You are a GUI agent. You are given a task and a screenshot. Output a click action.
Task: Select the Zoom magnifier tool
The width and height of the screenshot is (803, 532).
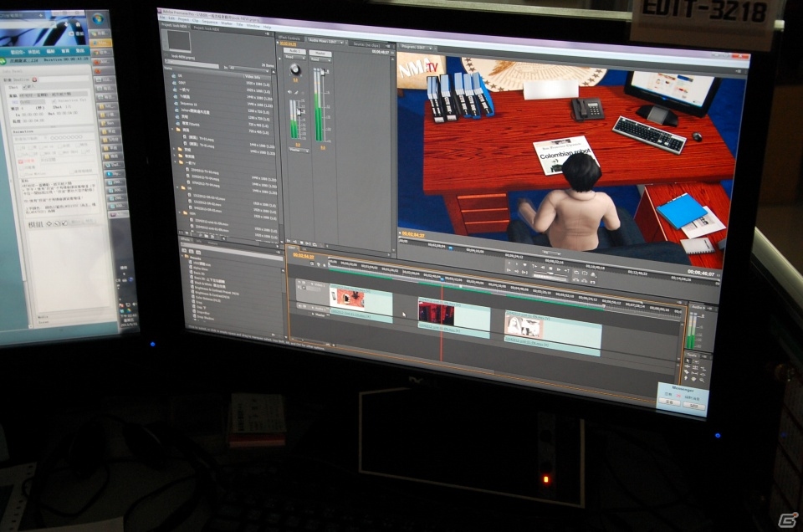point(702,381)
